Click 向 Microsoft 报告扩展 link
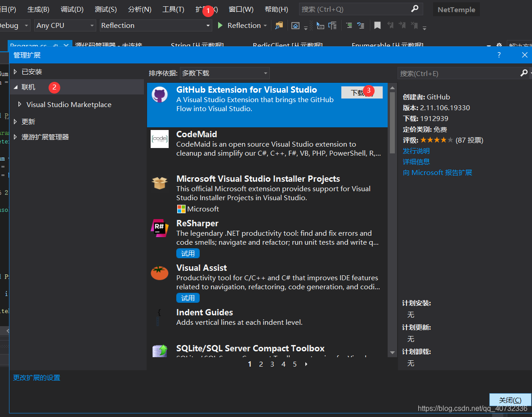The image size is (532, 417). (x=438, y=172)
